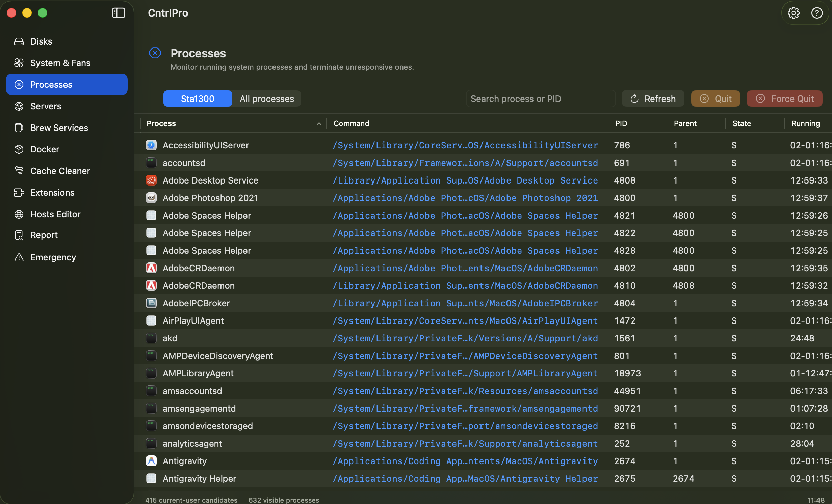Screen dimensions: 832x504
Task: Toggle the sidebar visibility icon
Action: point(119,13)
